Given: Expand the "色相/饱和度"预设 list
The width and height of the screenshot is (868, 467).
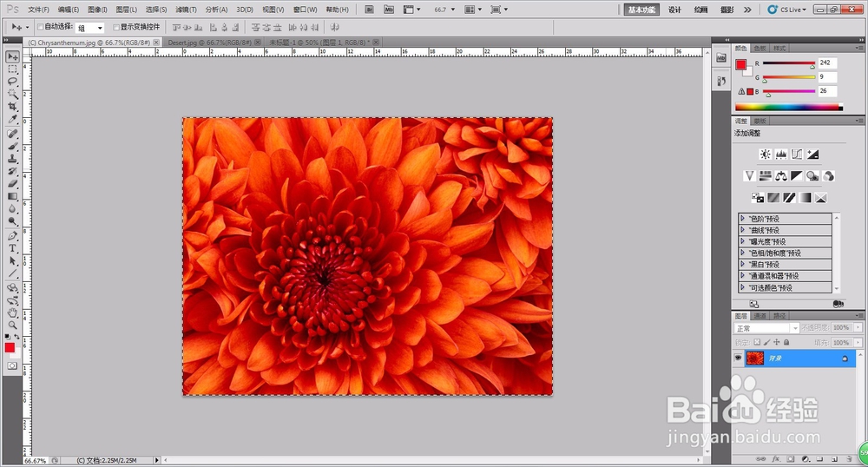Looking at the screenshot, I should (742, 253).
